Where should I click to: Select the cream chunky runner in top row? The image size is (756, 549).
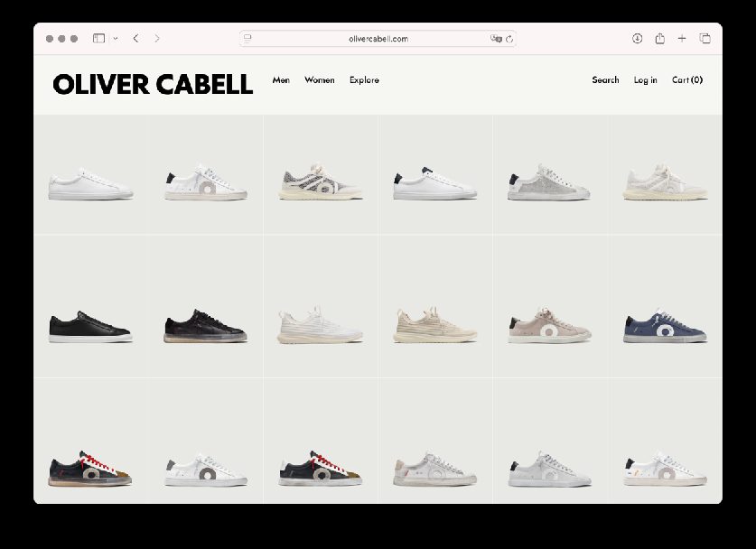[x=665, y=181]
